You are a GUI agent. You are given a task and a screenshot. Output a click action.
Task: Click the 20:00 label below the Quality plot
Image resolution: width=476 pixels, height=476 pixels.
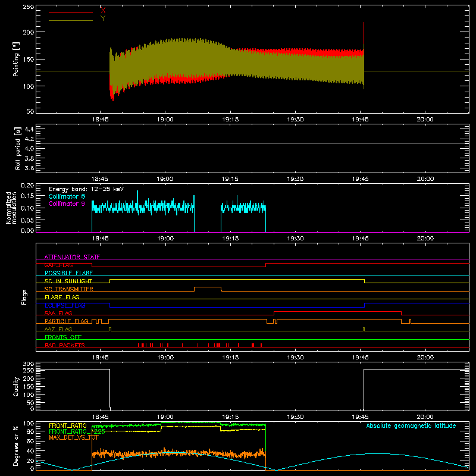point(425,417)
